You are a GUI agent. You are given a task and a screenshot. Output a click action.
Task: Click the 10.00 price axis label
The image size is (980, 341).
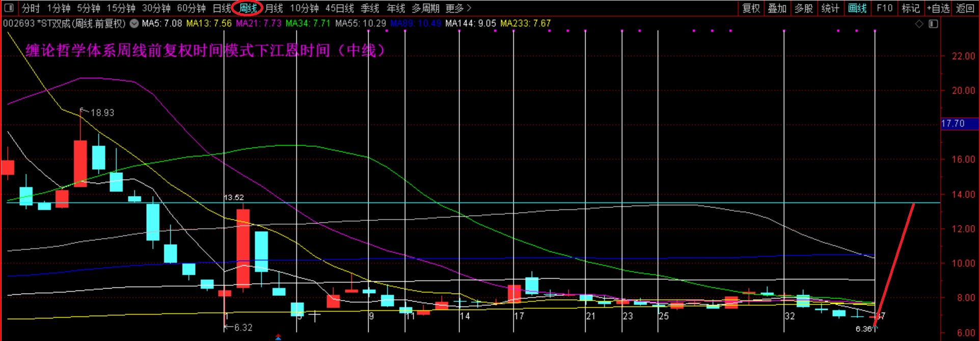(x=963, y=263)
